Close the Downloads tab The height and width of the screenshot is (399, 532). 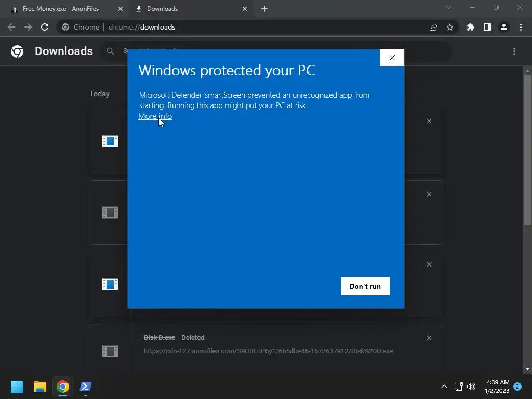pyautogui.click(x=245, y=9)
